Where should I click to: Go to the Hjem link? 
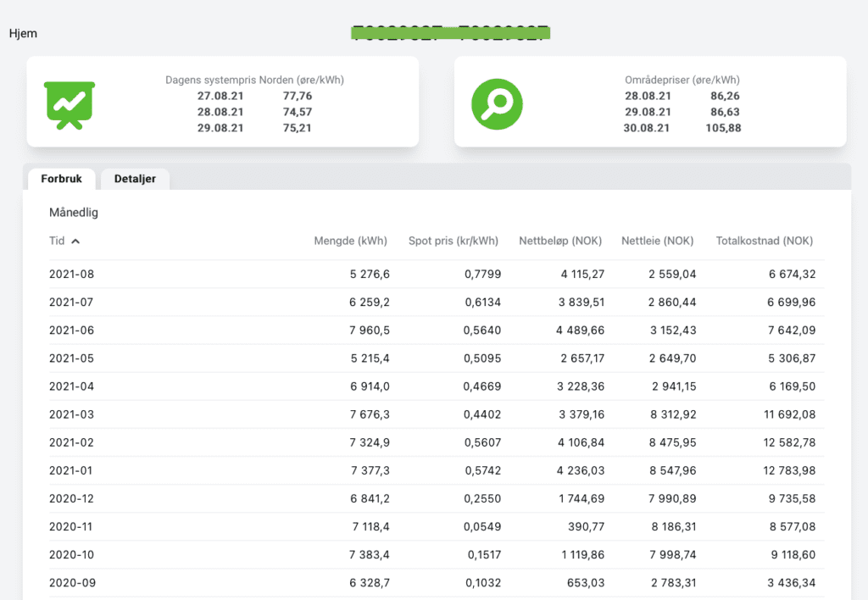(x=23, y=33)
